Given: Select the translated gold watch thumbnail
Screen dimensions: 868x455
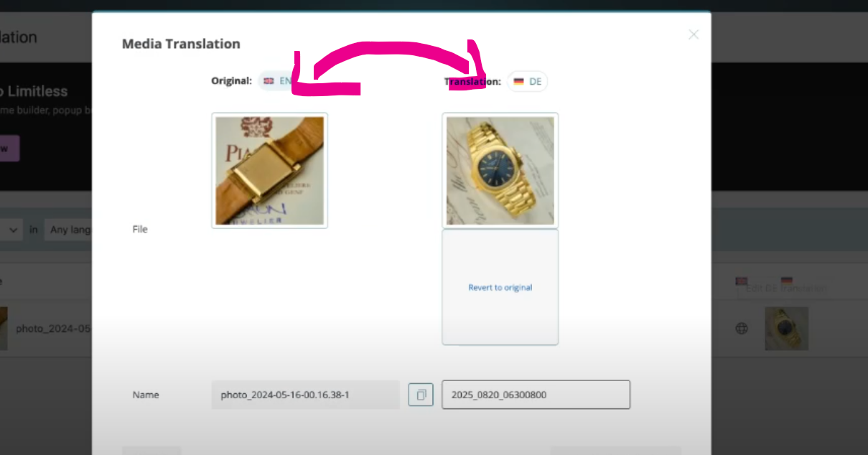Looking at the screenshot, I should click(500, 171).
